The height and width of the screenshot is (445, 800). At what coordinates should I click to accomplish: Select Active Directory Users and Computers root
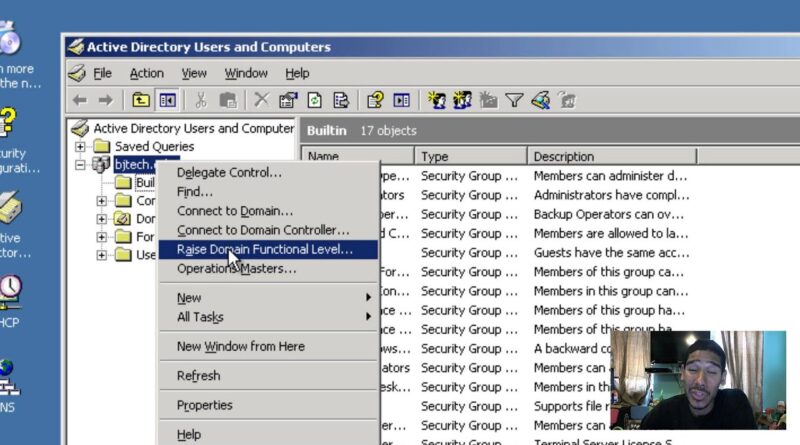[193, 128]
